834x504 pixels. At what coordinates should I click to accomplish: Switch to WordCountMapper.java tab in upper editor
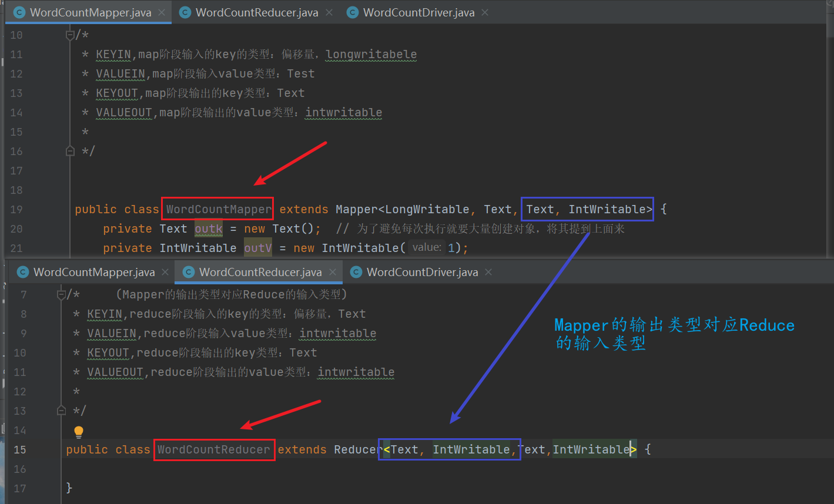coord(90,12)
